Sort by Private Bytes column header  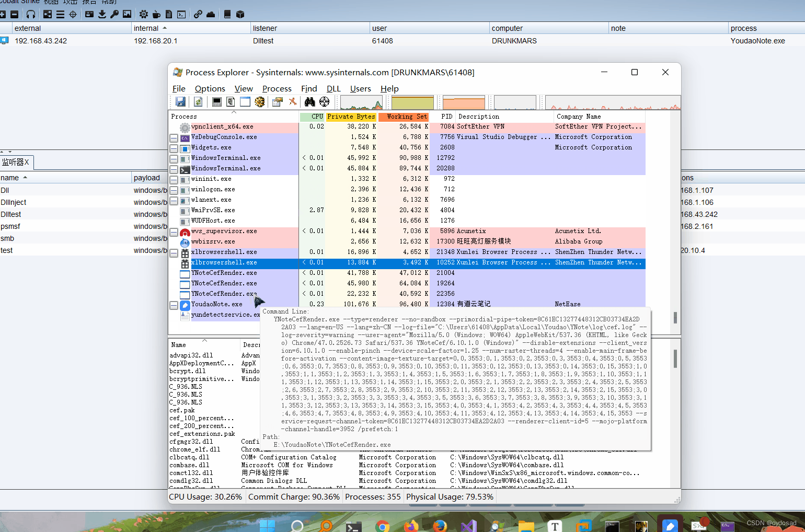click(351, 117)
